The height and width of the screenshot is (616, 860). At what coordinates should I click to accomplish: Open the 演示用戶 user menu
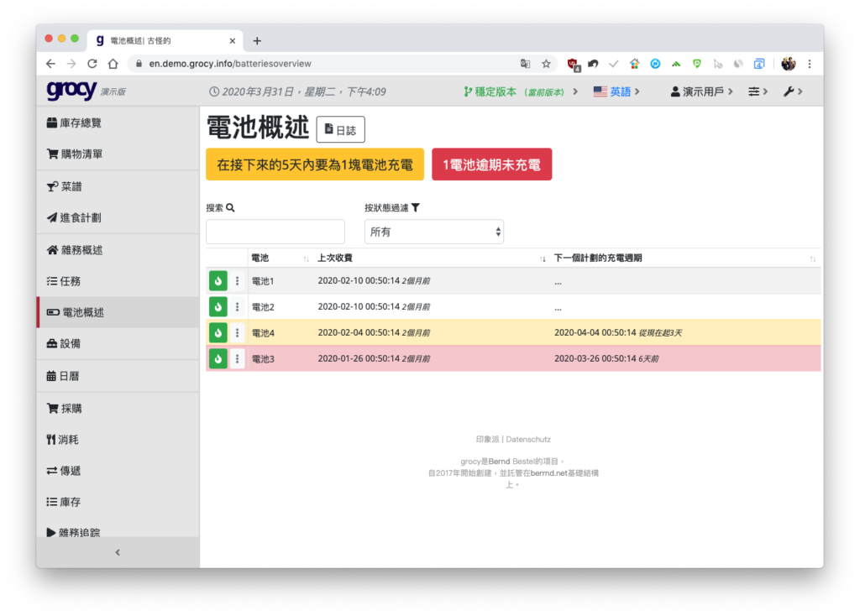(x=702, y=91)
